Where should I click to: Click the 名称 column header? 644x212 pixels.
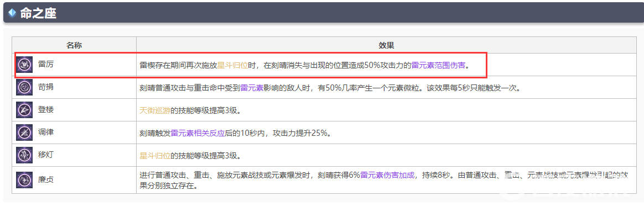tap(74, 45)
